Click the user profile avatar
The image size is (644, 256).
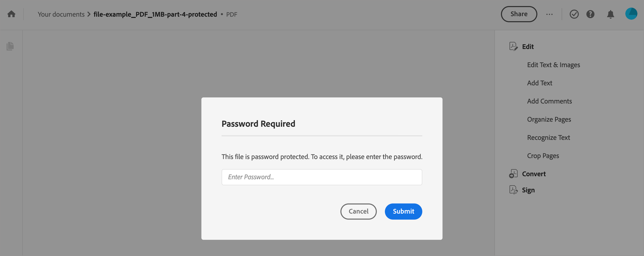pos(631,14)
